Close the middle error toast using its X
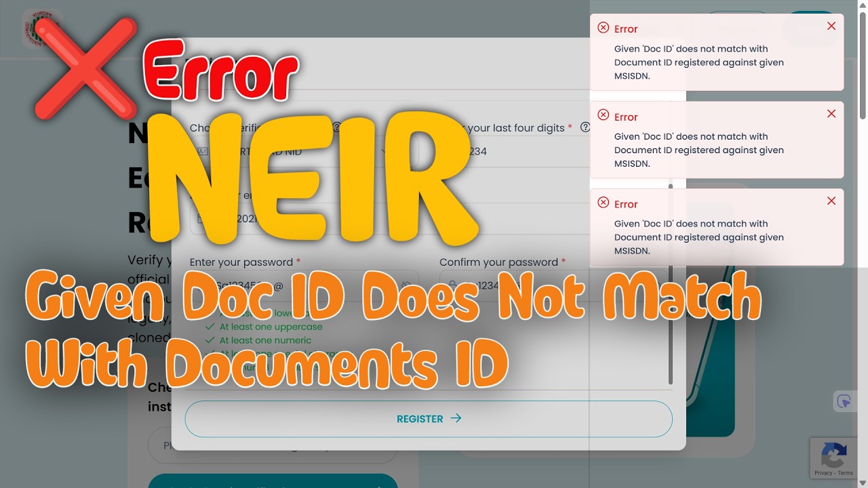The width and height of the screenshot is (868, 488). [831, 114]
